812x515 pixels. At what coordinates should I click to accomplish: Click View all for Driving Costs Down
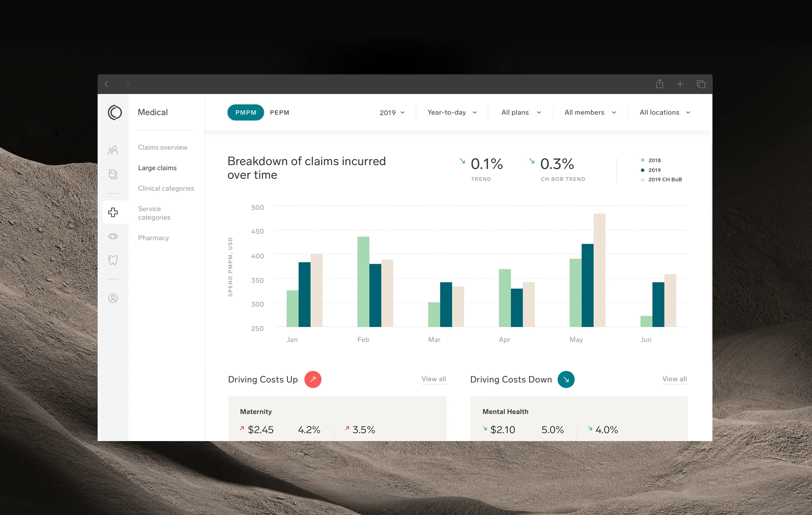coord(674,379)
